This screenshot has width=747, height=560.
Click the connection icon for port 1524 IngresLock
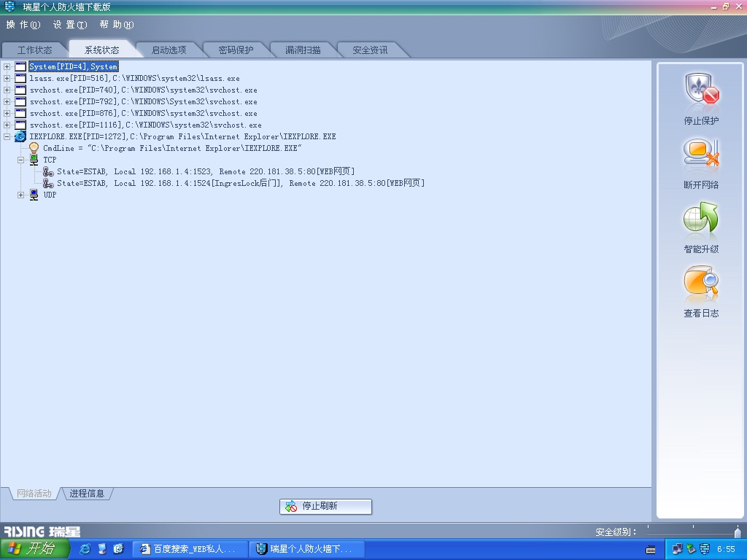[x=48, y=183]
